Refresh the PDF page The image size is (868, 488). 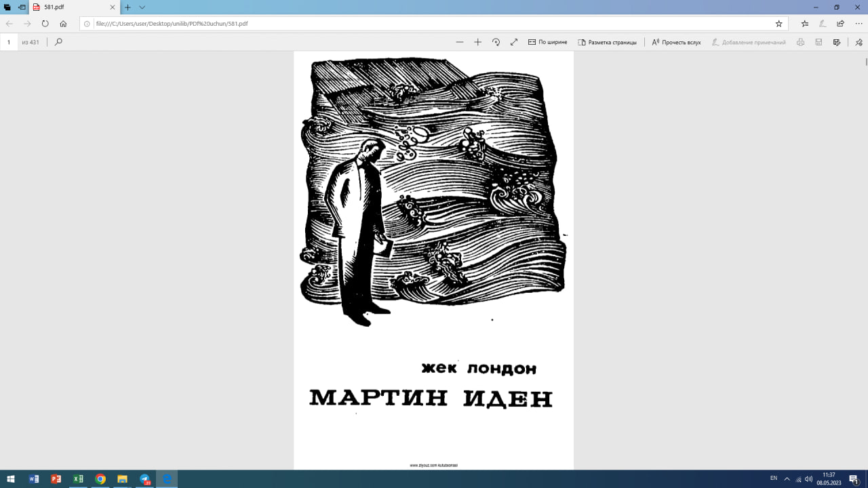pyautogui.click(x=45, y=23)
